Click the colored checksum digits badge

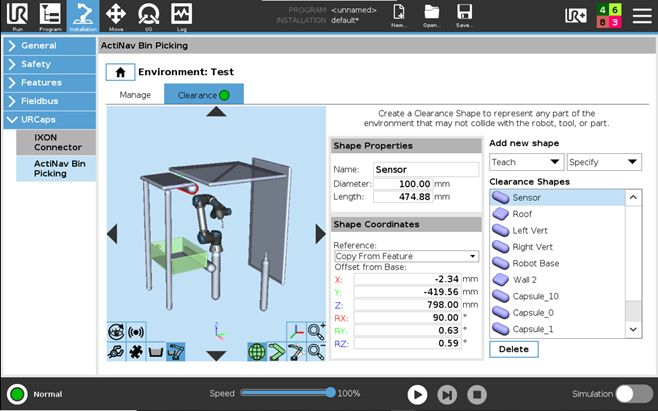point(609,16)
